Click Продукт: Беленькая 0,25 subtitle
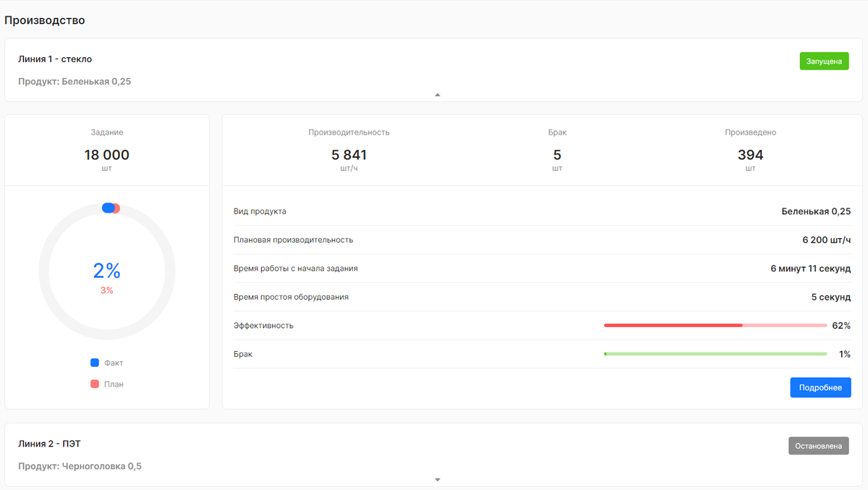 [75, 82]
